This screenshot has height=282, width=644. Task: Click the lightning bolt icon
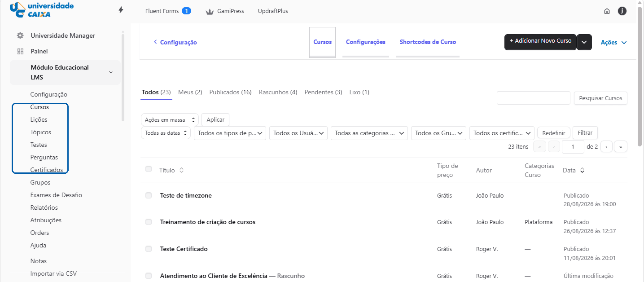(x=121, y=10)
